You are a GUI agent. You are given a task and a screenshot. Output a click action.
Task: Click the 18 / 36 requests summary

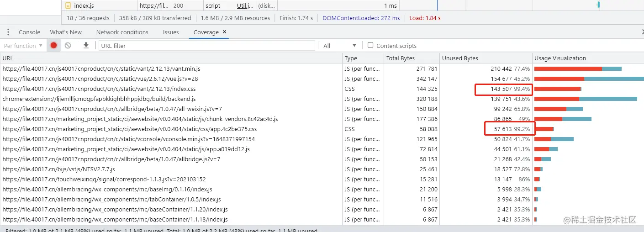pos(88,18)
